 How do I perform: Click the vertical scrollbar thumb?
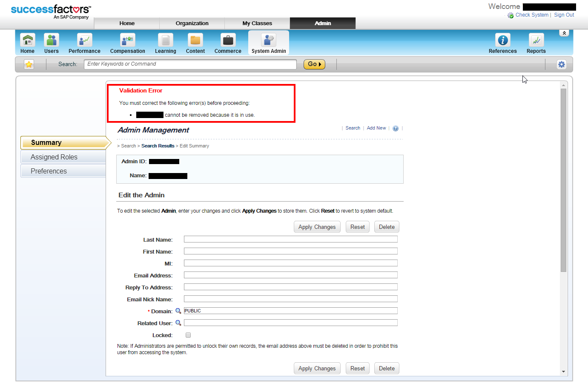tap(563, 180)
